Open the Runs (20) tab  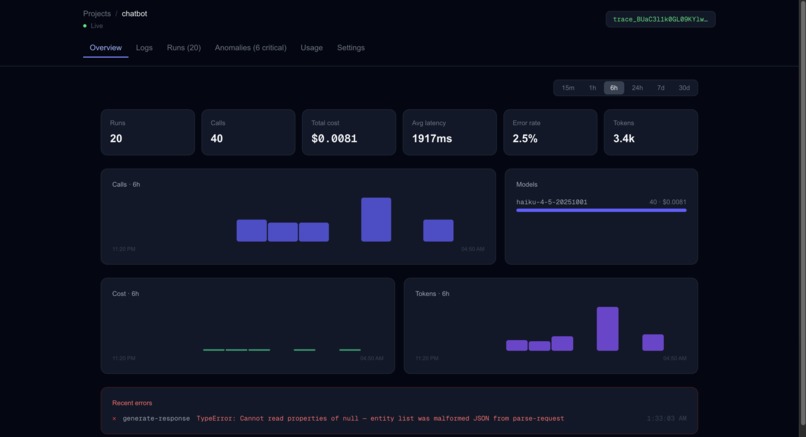[184, 48]
